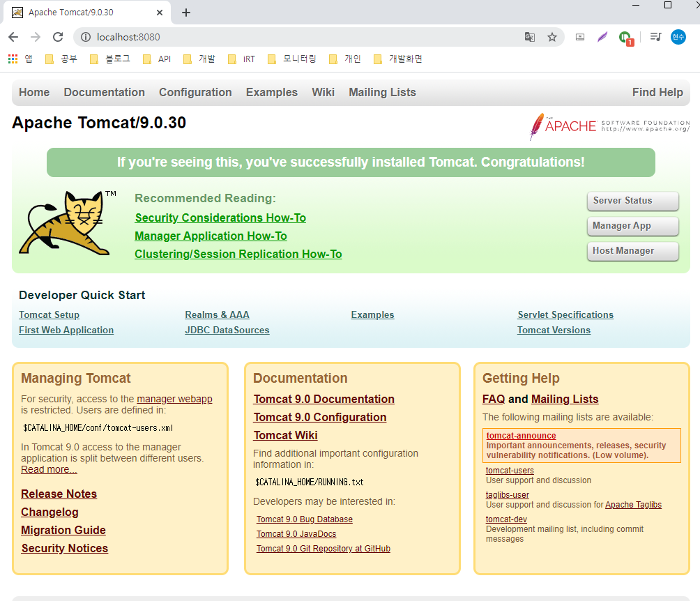700x601 pixels.
Task: Click the browser forward arrow
Action: click(36, 37)
